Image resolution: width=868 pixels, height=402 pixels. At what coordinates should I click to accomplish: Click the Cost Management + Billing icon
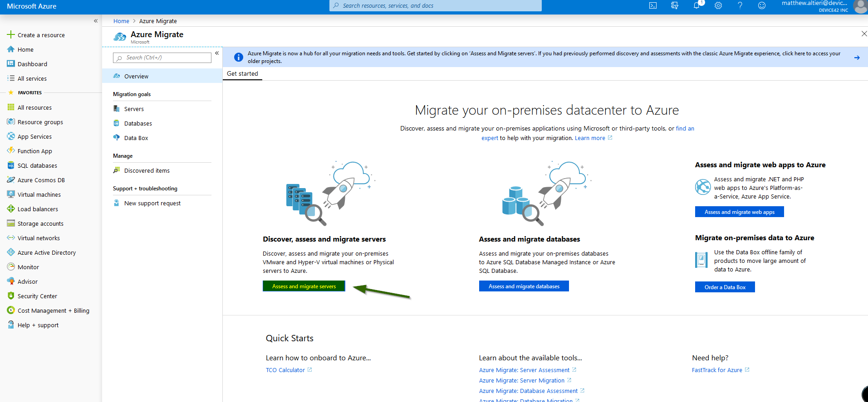click(11, 310)
